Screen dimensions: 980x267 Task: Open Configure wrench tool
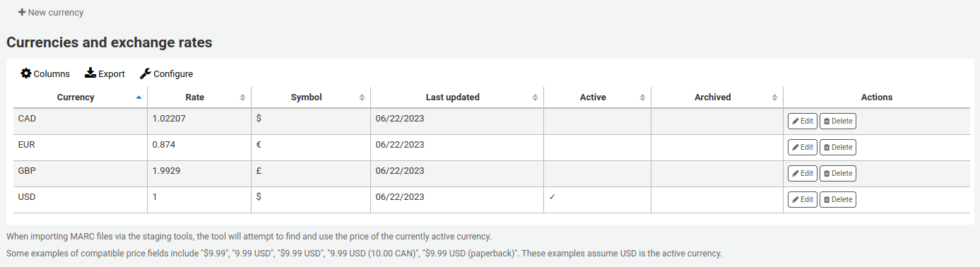[x=145, y=73]
